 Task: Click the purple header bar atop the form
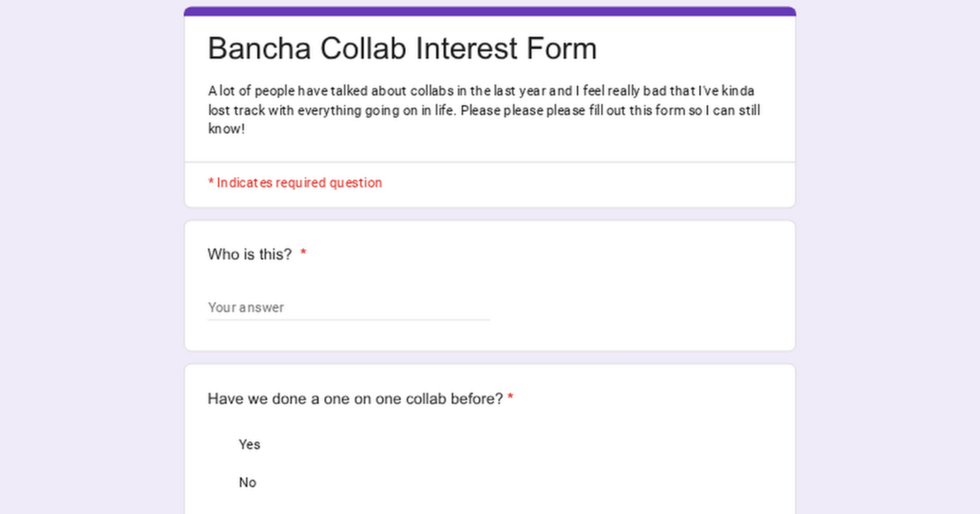click(x=490, y=11)
